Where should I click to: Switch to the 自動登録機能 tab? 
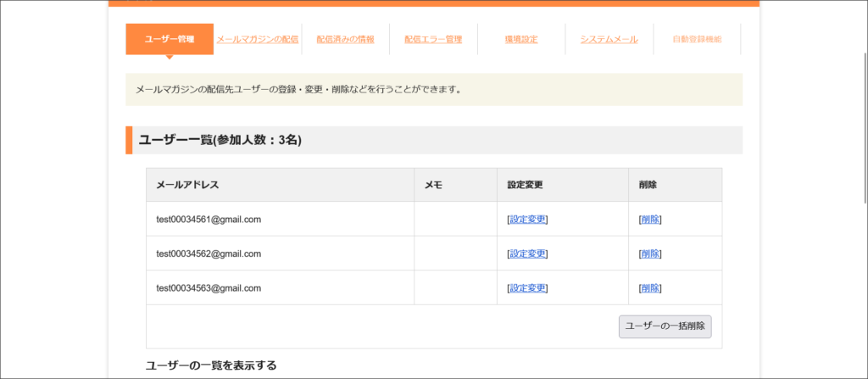point(697,39)
